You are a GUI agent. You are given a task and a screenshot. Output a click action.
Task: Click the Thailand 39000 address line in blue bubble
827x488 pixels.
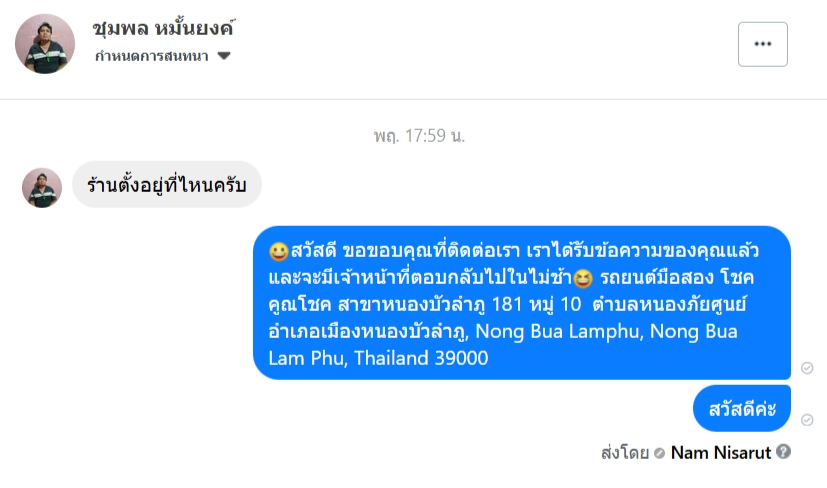(421, 358)
